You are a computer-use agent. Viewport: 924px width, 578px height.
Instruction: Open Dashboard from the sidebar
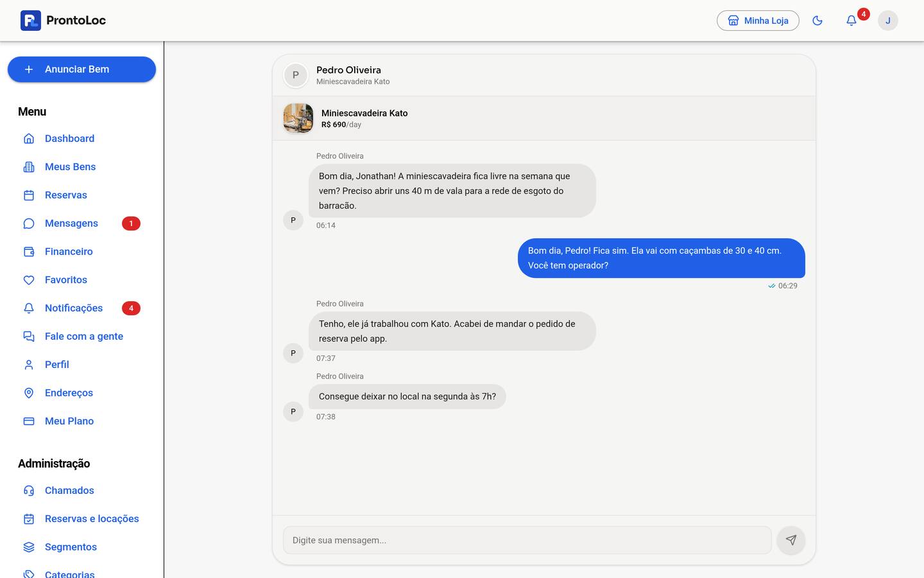(x=81, y=139)
